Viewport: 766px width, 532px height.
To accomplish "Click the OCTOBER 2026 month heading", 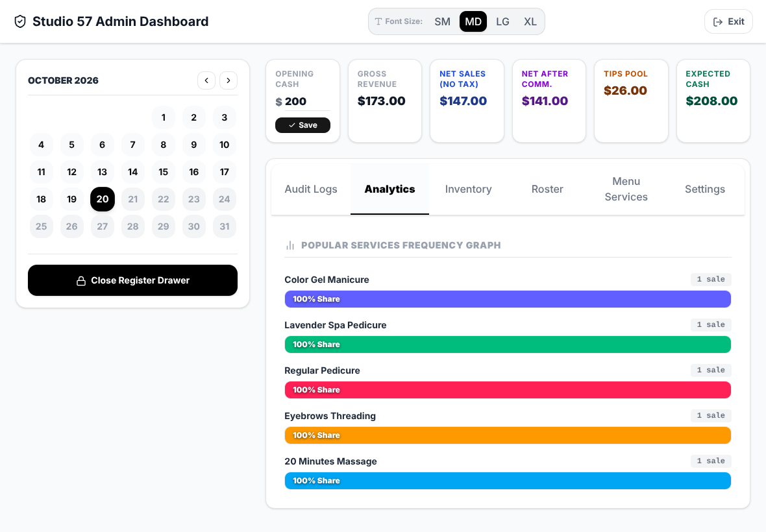I will tap(63, 80).
